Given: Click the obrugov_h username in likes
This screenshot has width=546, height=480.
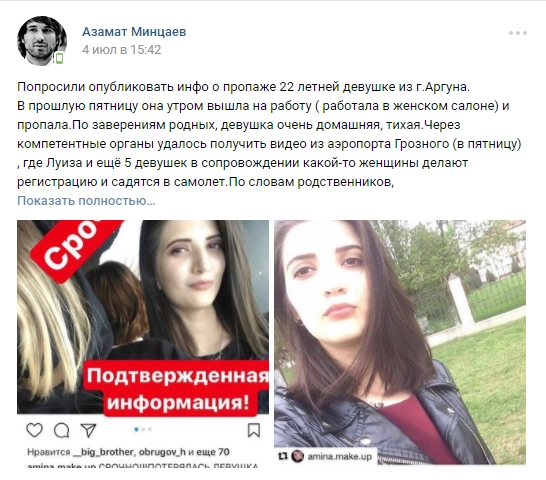Looking at the screenshot, I should [x=162, y=452].
